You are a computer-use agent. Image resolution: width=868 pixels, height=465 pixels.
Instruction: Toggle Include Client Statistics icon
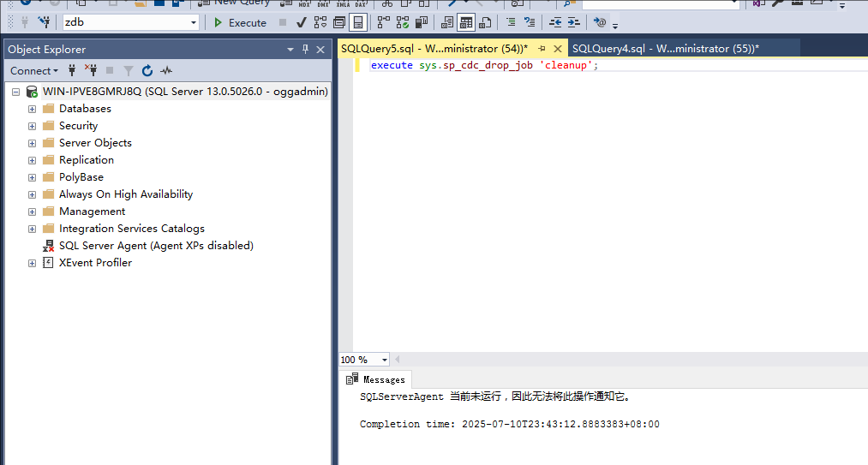(x=422, y=23)
